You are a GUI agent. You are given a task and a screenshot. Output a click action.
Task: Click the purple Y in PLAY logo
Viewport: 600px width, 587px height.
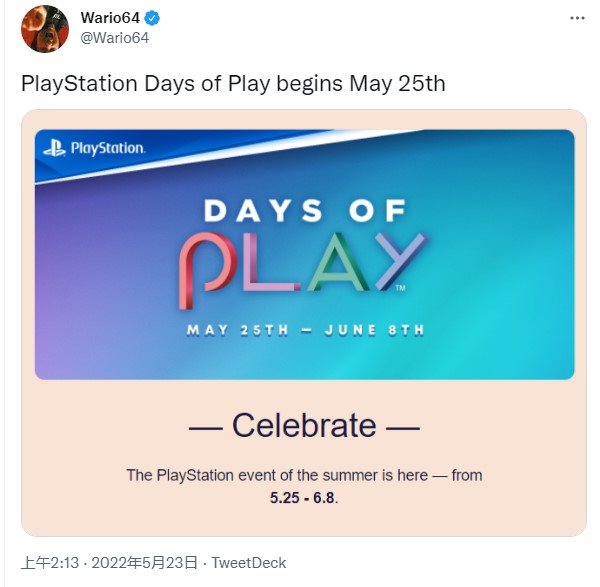coord(400,261)
